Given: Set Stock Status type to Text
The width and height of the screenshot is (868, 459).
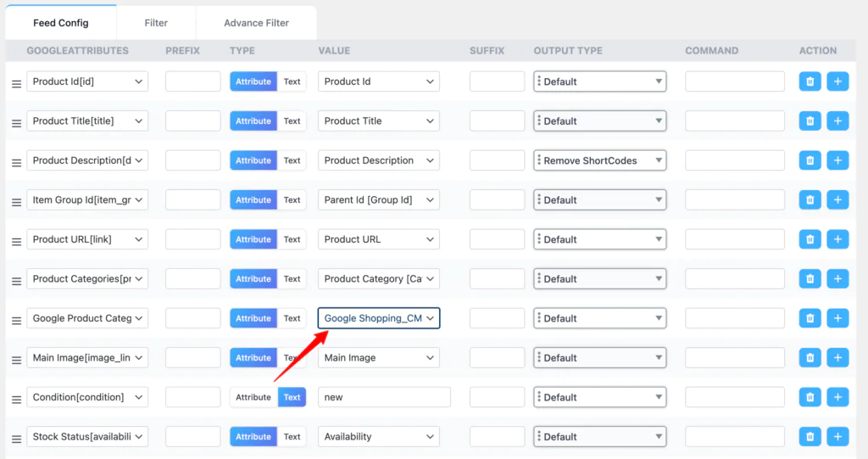Looking at the screenshot, I should (x=292, y=437).
